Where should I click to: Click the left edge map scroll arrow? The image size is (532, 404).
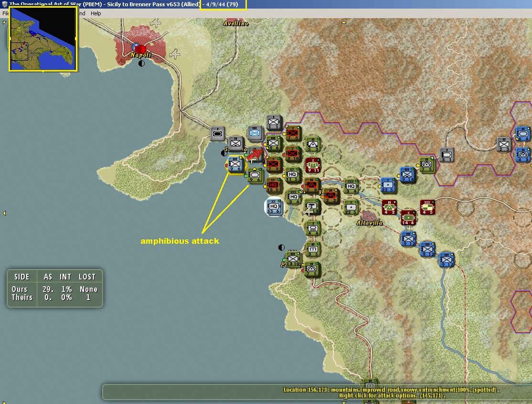[4, 213]
